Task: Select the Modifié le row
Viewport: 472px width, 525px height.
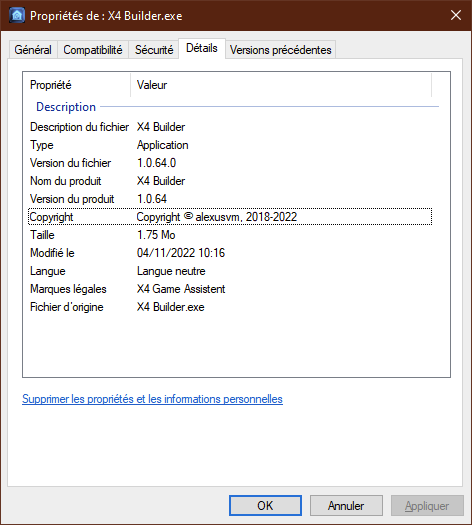Action: (x=230, y=253)
